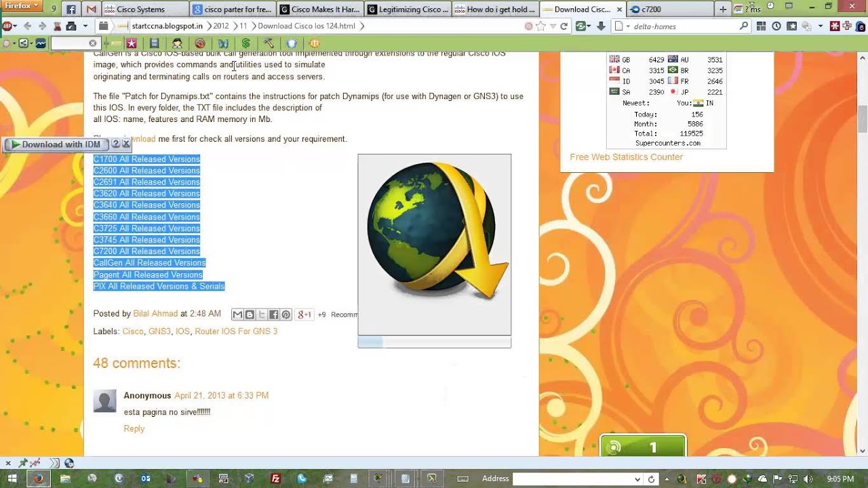Screen dimensions: 868x488
Task: Click the green dollar sign icon
Action: (245, 43)
